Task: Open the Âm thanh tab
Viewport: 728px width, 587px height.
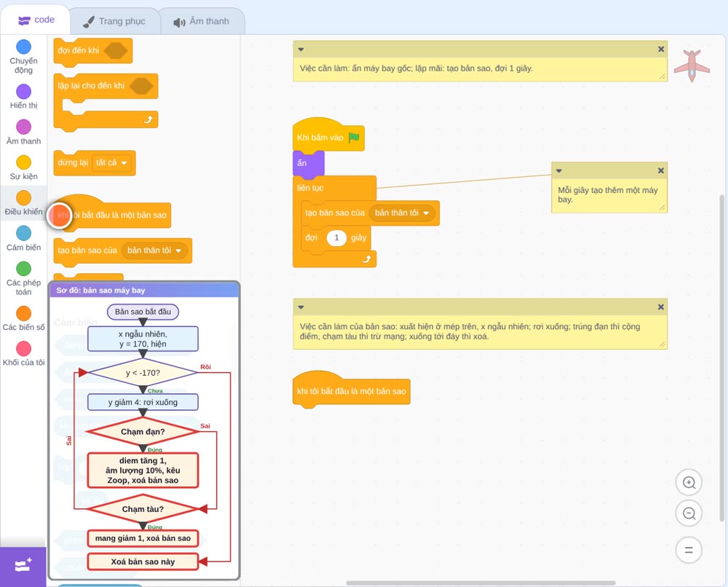Action: pos(202,21)
